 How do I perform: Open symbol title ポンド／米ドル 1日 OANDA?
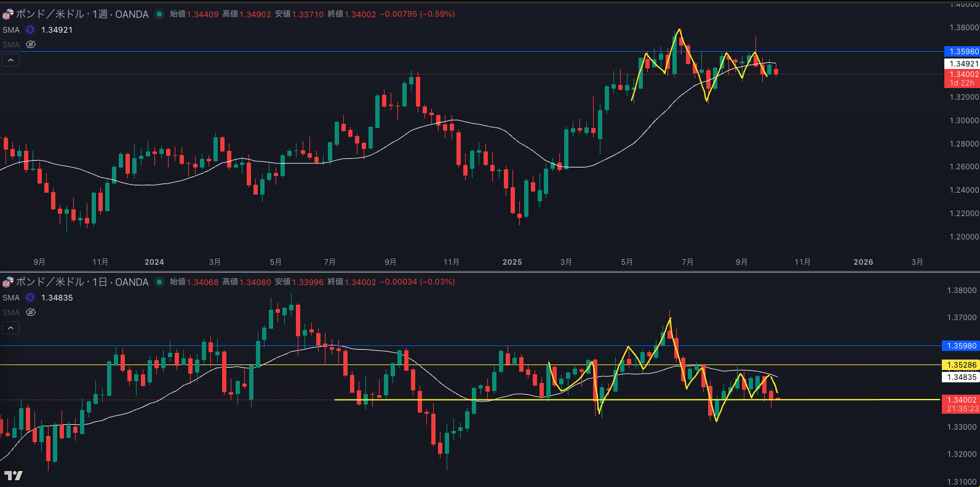click(x=81, y=282)
